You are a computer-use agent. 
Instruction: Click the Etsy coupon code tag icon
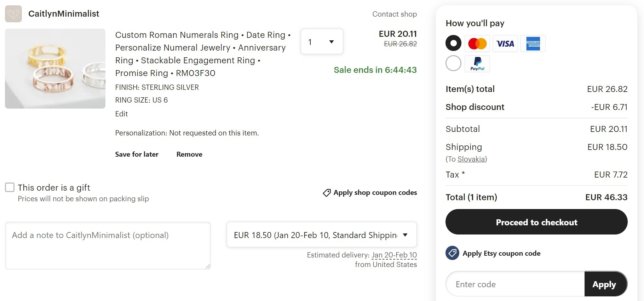coord(452,253)
